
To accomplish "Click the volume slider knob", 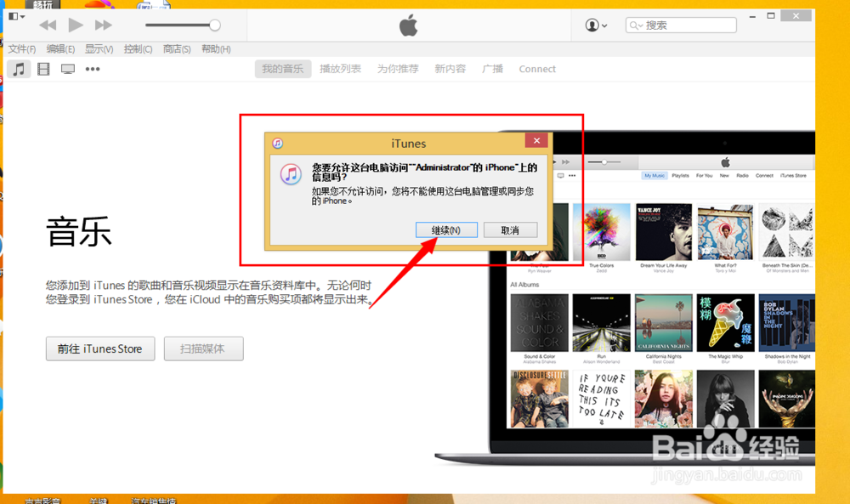I will tap(215, 25).
